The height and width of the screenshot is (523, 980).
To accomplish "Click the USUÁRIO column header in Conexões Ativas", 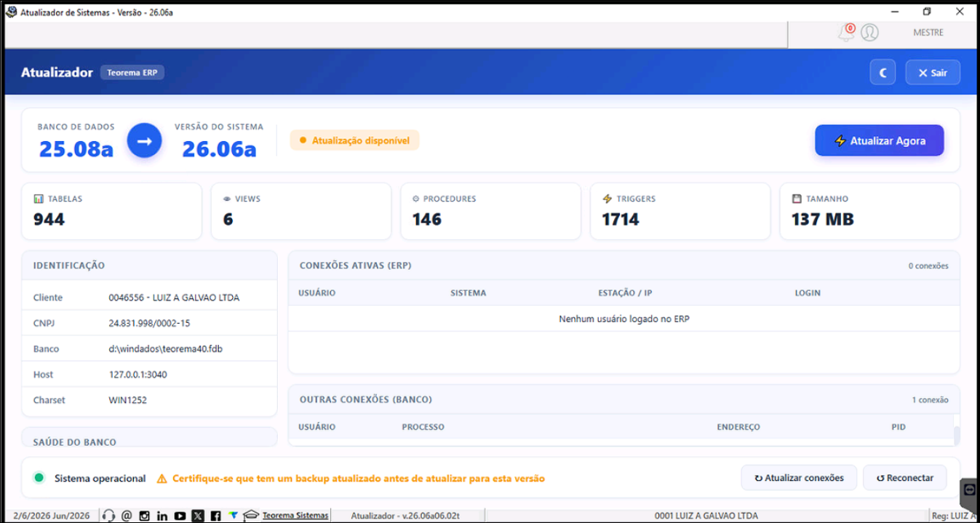I will pos(316,293).
